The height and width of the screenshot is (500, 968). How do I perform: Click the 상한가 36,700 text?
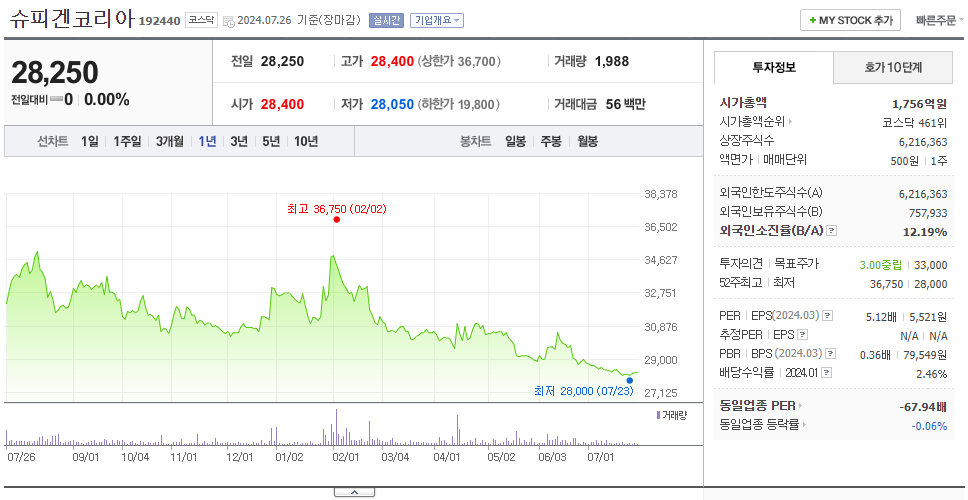[x=459, y=62]
